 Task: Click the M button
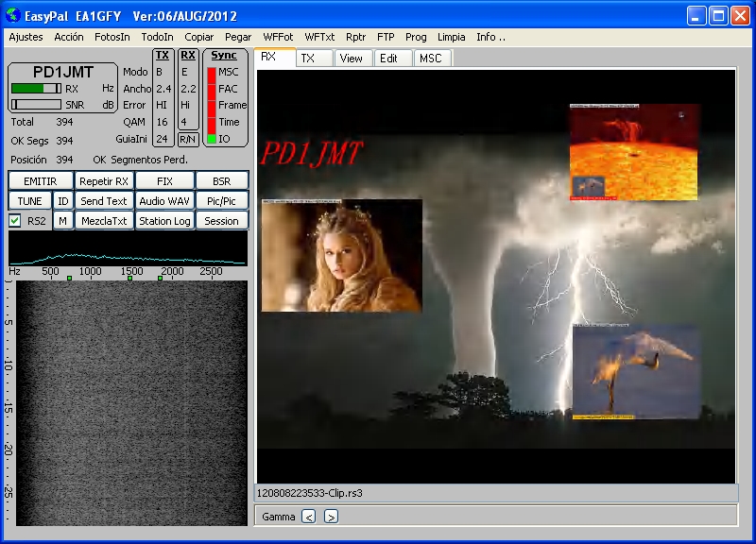point(63,221)
